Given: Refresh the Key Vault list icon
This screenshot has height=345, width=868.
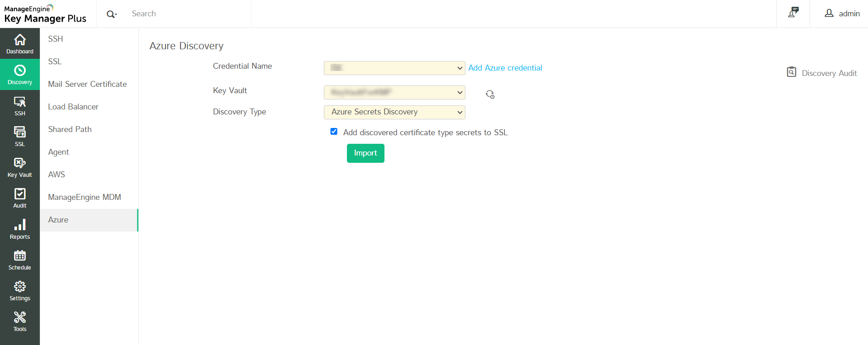Looking at the screenshot, I should pos(490,94).
